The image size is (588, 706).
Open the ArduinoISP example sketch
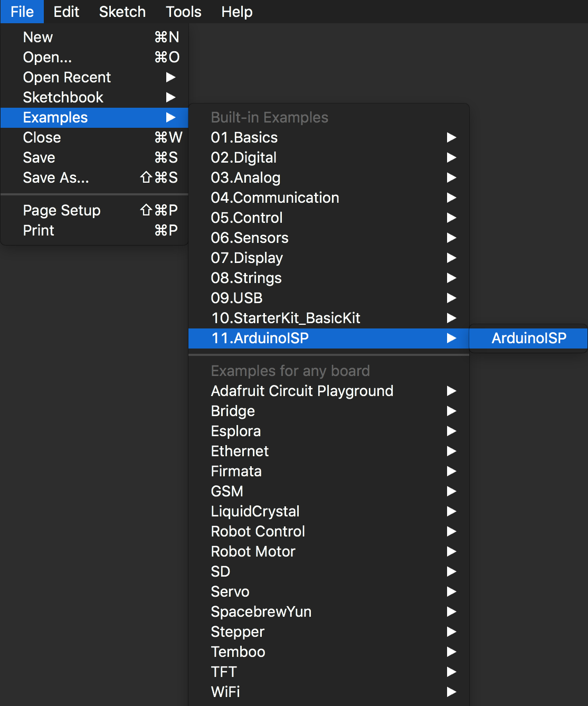click(528, 338)
